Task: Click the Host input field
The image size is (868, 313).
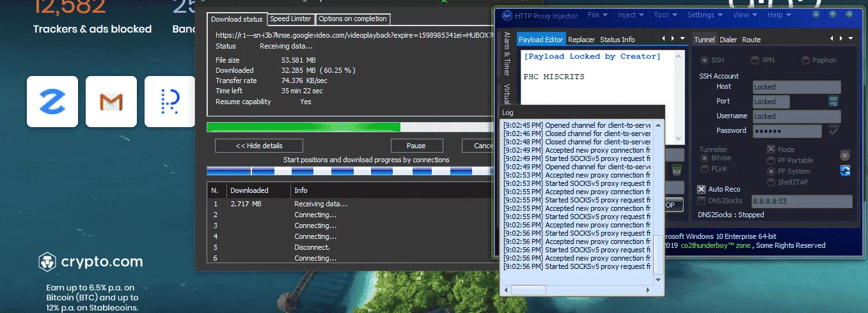Action: pos(796,87)
